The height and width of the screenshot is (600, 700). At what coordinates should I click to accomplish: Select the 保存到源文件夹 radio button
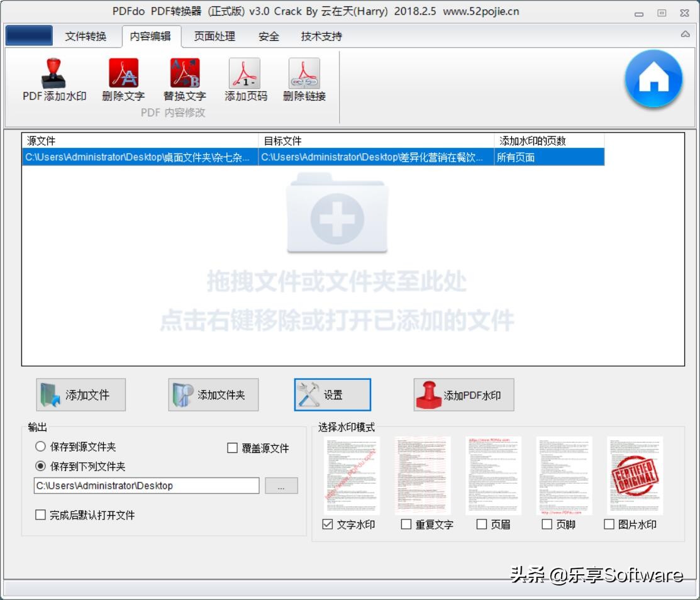tap(39, 447)
